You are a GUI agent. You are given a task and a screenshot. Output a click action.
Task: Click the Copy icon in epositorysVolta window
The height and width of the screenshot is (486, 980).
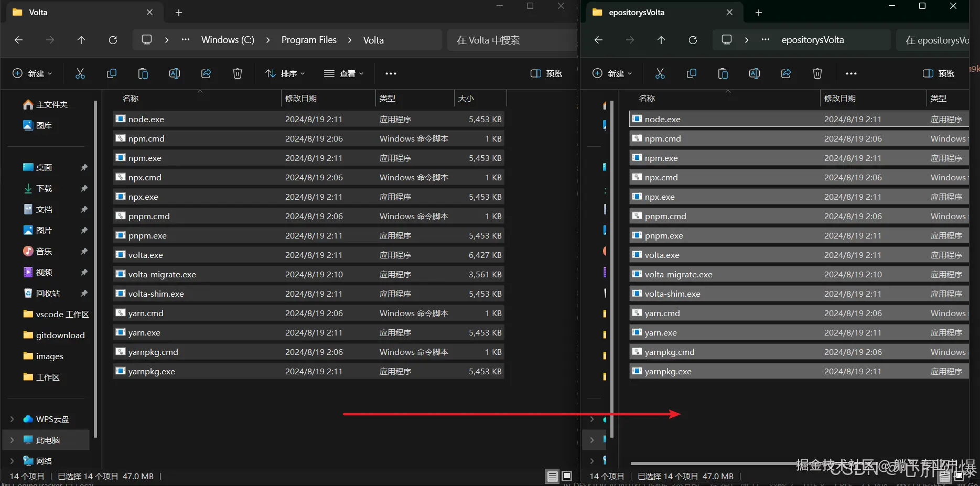pos(692,73)
